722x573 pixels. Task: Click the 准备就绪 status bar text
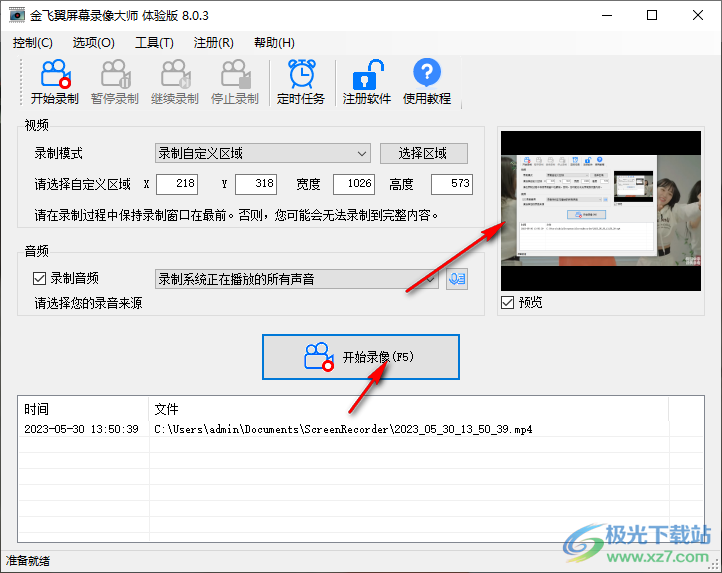pos(28,561)
